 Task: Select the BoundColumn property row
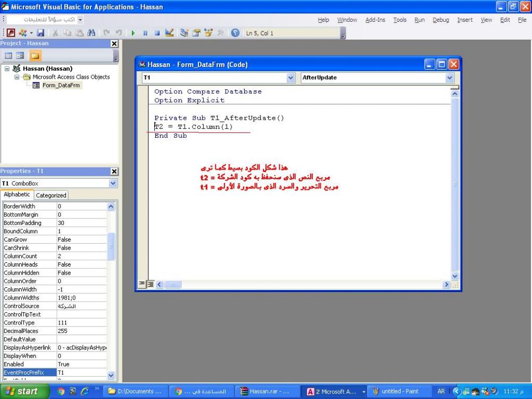(x=55, y=231)
